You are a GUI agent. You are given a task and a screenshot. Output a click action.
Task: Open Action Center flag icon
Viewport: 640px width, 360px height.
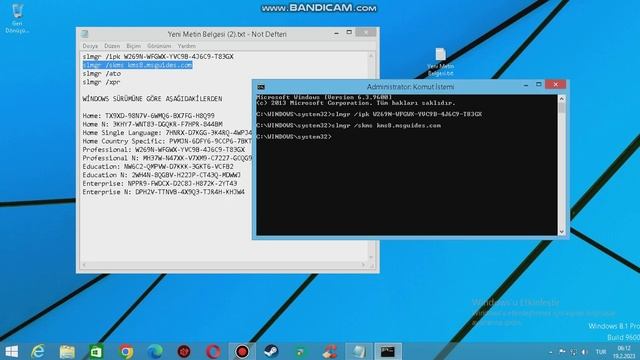point(562,352)
